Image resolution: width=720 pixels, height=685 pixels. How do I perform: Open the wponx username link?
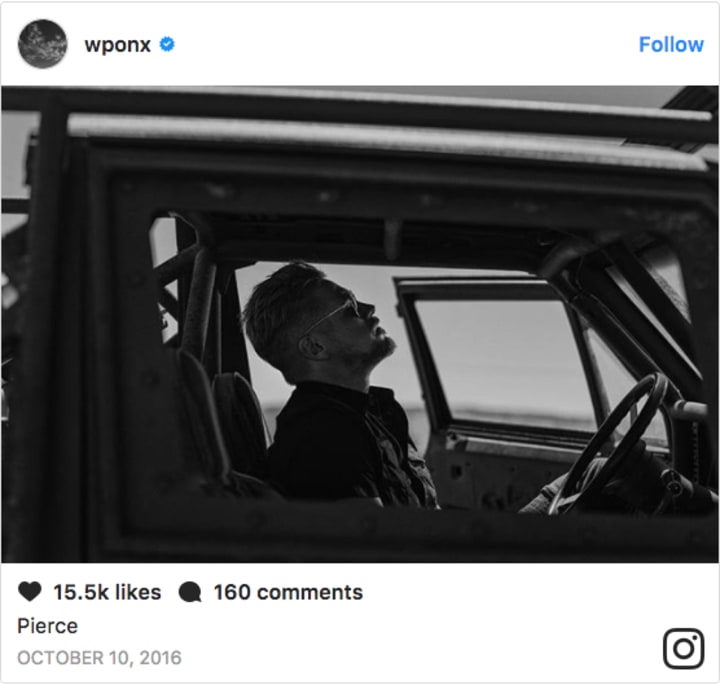click(118, 45)
